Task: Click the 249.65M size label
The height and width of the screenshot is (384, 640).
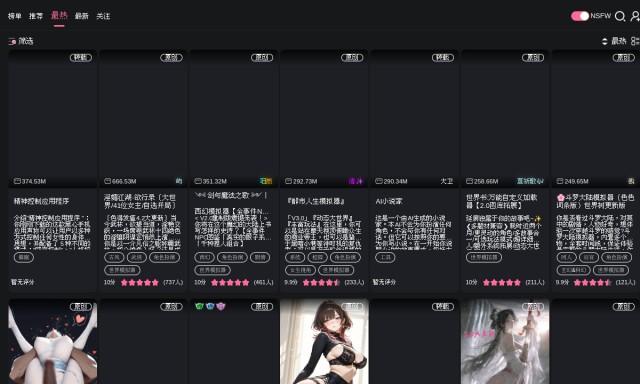Action: (x=576, y=181)
